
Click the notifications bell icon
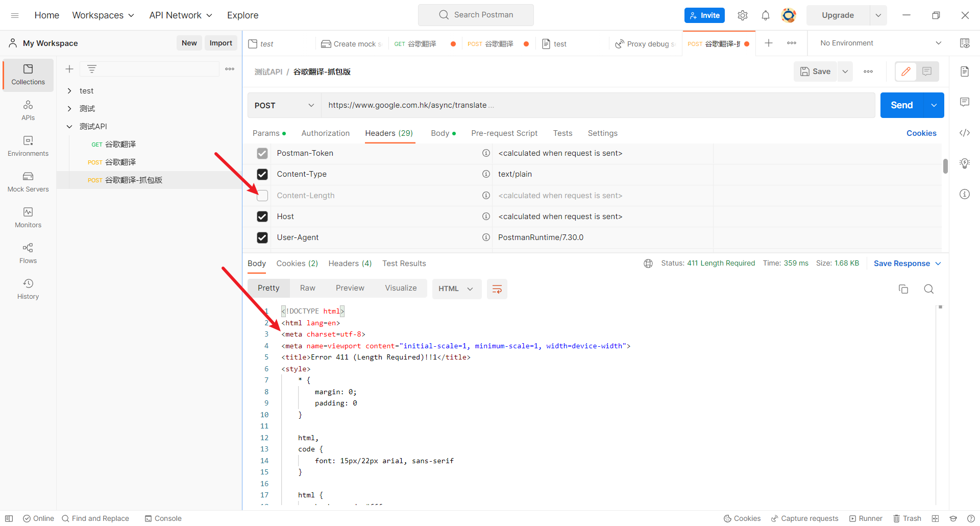[765, 15]
